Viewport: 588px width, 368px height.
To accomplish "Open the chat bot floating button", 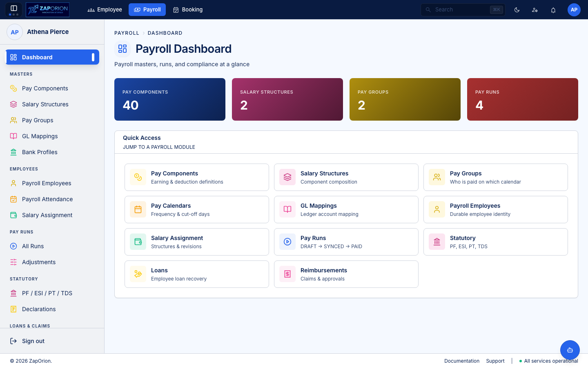I will click(570, 350).
